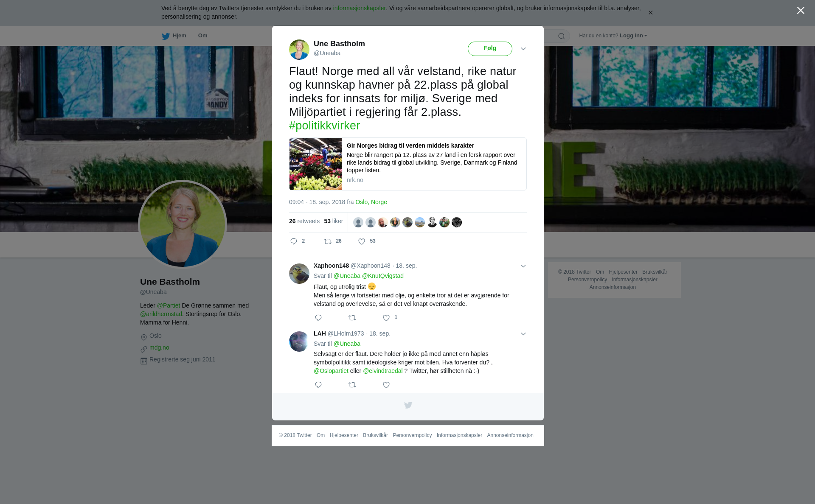The height and width of the screenshot is (504, 815).
Task: Go to the Om menu item
Action: [202, 36]
